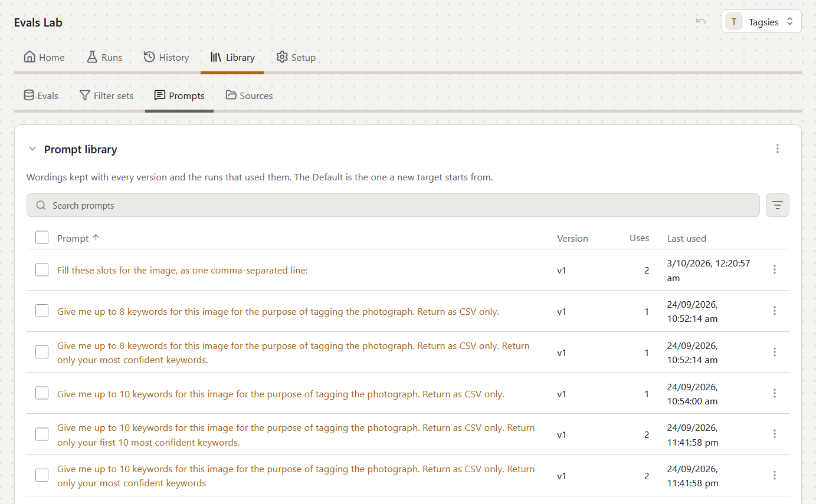Viewport: 816px width, 504px height.
Task: Collapse the Prompt library section
Action: click(x=32, y=149)
